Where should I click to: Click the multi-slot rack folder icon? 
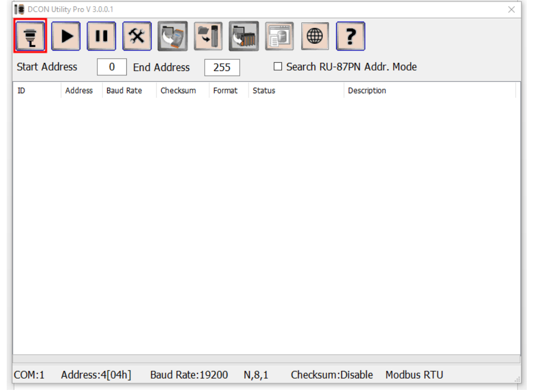point(244,36)
